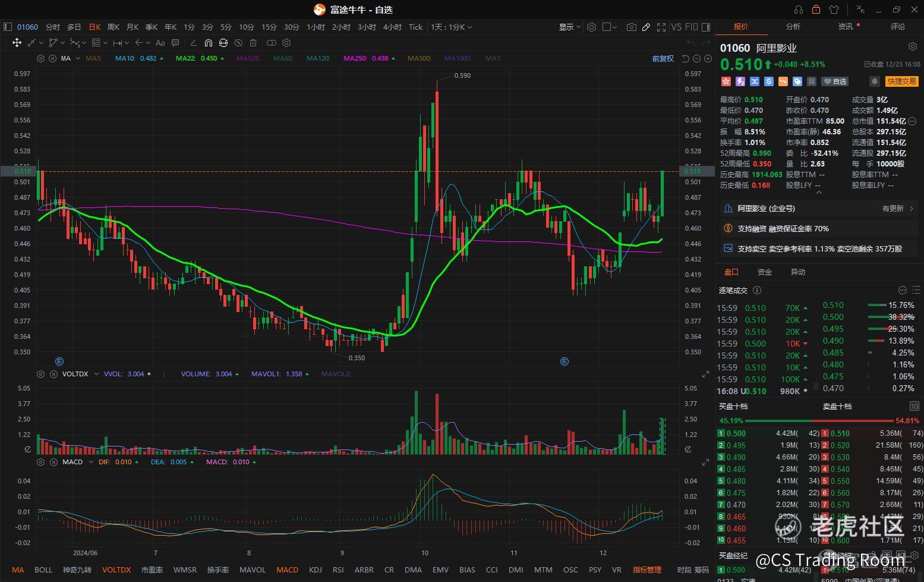Set price alert with bell icon

click(874, 81)
